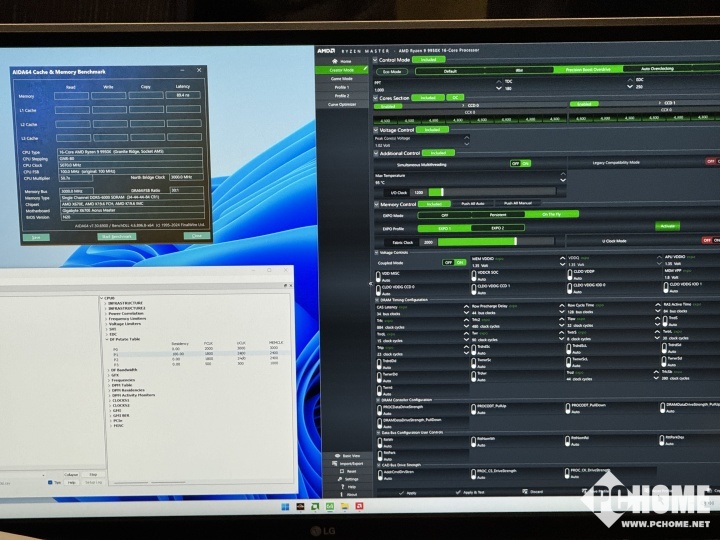Open the green AMD taskbar icon

click(315, 506)
